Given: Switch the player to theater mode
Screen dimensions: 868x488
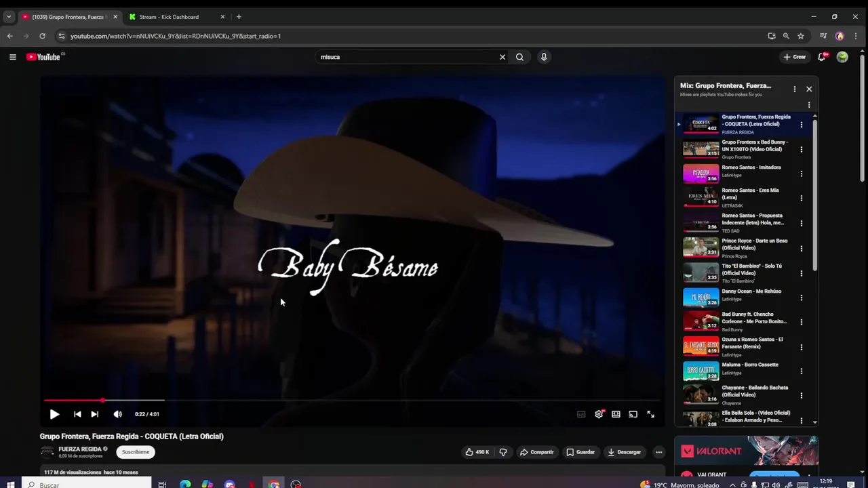Looking at the screenshot, I should (616, 414).
